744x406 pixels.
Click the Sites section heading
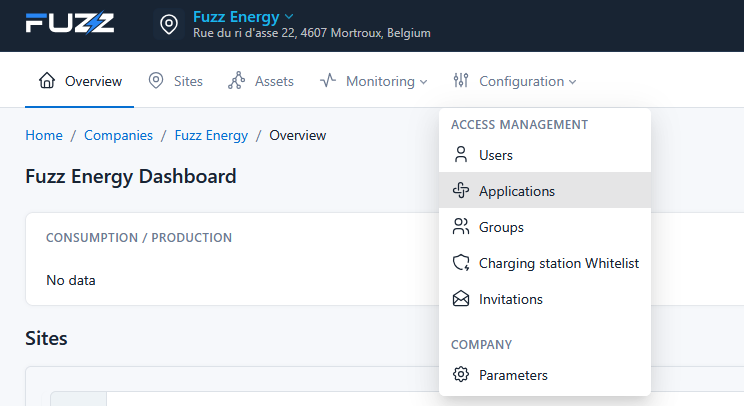[x=46, y=338]
